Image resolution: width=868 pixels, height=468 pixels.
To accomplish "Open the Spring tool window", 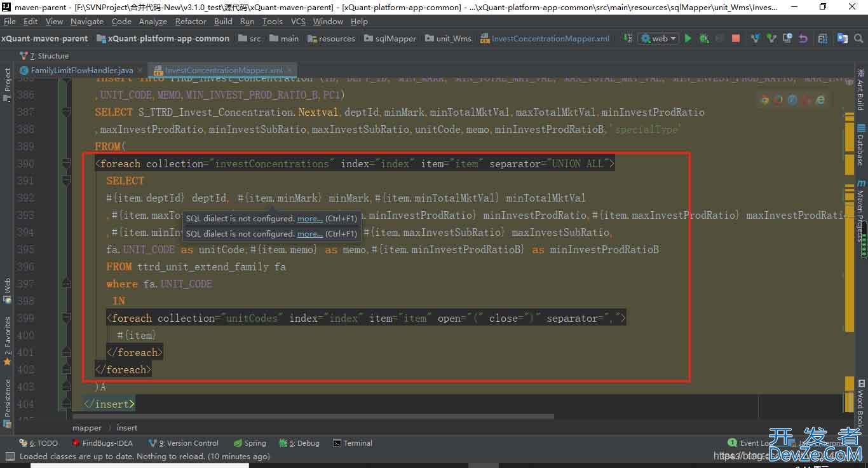I will tap(250, 443).
